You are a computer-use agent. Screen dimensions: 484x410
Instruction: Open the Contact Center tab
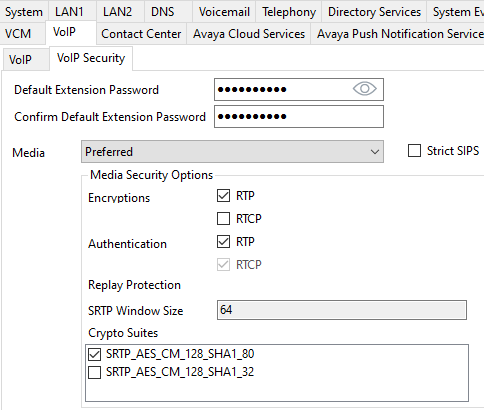click(x=141, y=34)
